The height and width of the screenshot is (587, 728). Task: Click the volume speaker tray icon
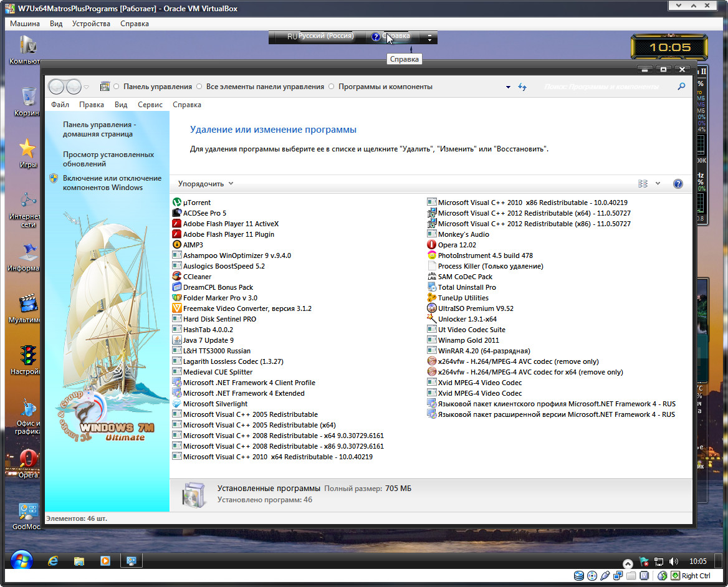pos(673,561)
